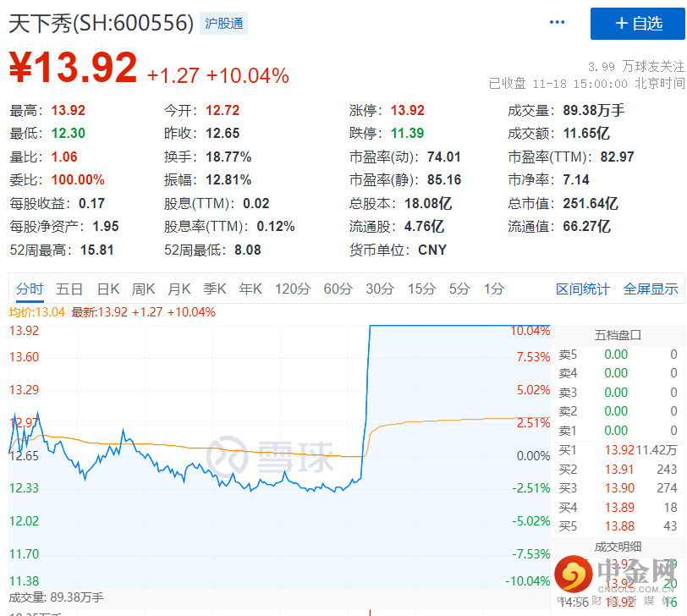The width and height of the screenshot is (687, 616).
Task: Click the 52周最低 value 8.08
Action: pyautogui.click(x=248, y=250)
